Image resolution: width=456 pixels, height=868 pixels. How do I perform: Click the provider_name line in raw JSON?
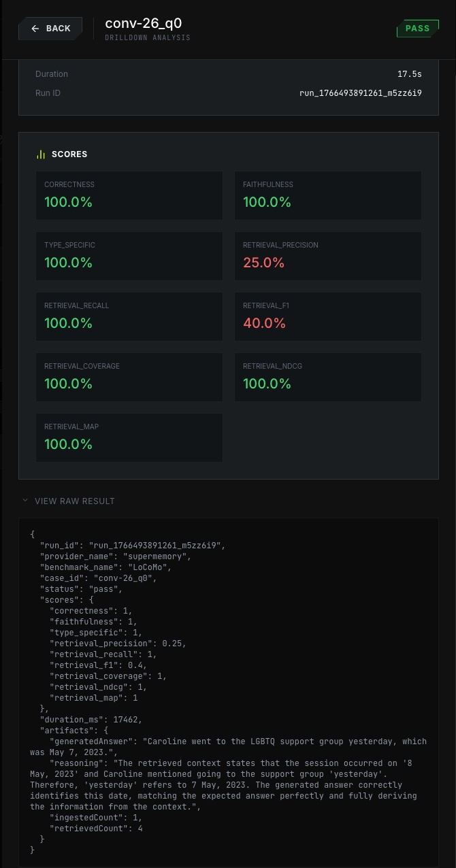[115, 556]
